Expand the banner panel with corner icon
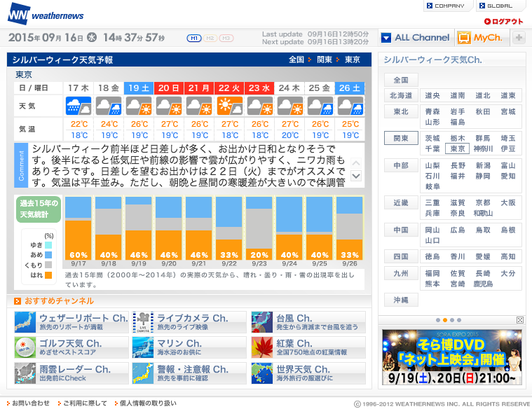The height and width of the screenshot is (409, 532). pos(520,320)
